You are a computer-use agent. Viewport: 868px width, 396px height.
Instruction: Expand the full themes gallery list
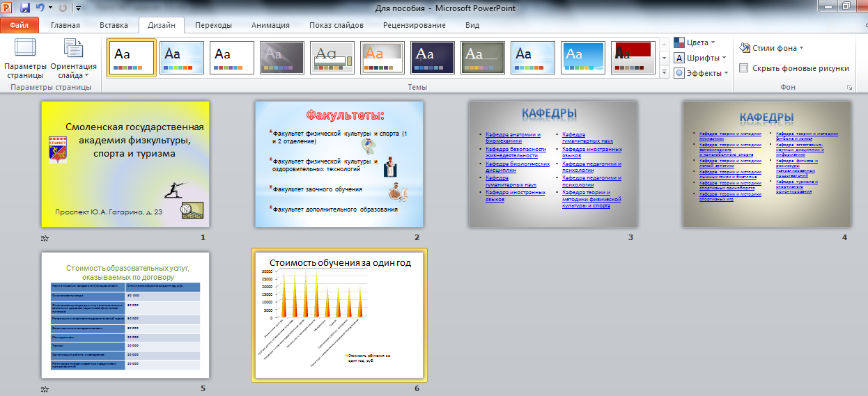(x=664, y=71)
